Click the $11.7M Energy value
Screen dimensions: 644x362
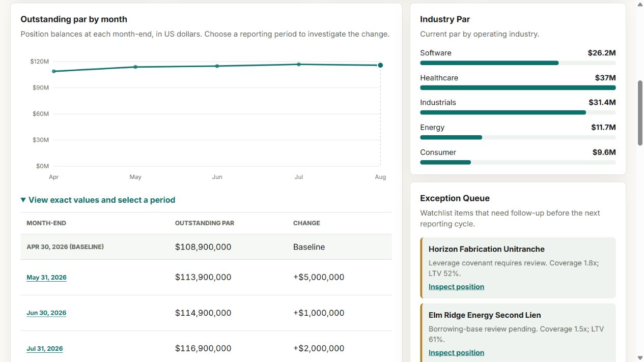603,127
